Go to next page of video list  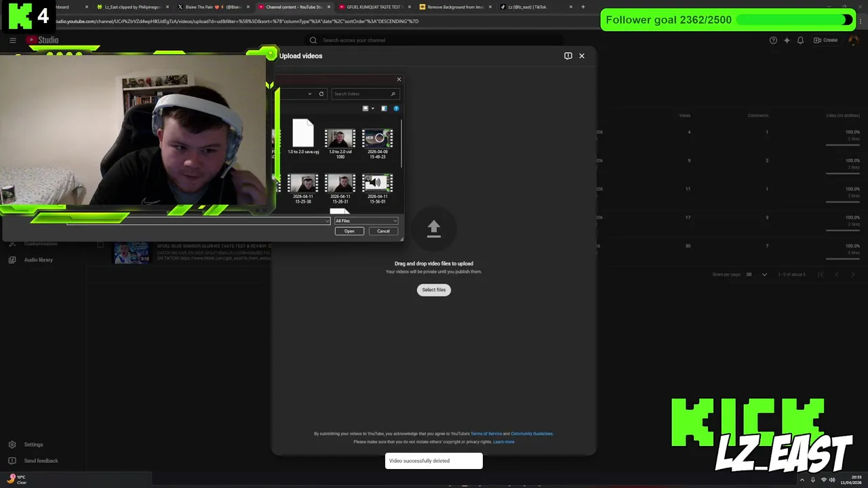(853, 274)
